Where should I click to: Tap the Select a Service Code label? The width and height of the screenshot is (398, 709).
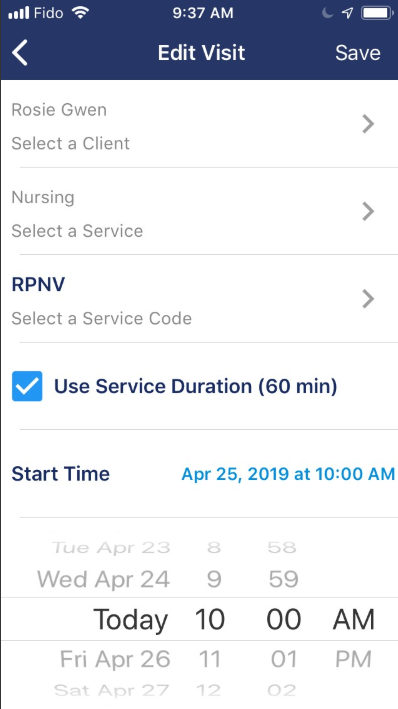101,318
